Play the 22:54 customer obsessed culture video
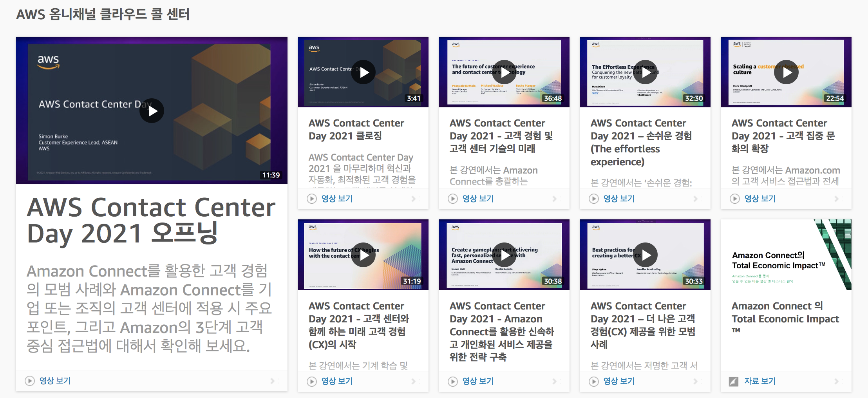The height and width of the screenshot is (398, 868). 786,72
